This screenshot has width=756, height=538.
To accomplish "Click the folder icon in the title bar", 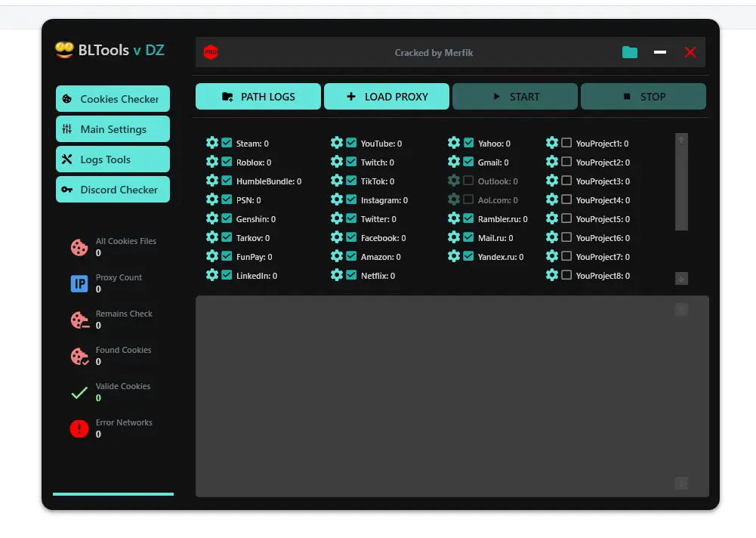I will click(x=630, y=52).
